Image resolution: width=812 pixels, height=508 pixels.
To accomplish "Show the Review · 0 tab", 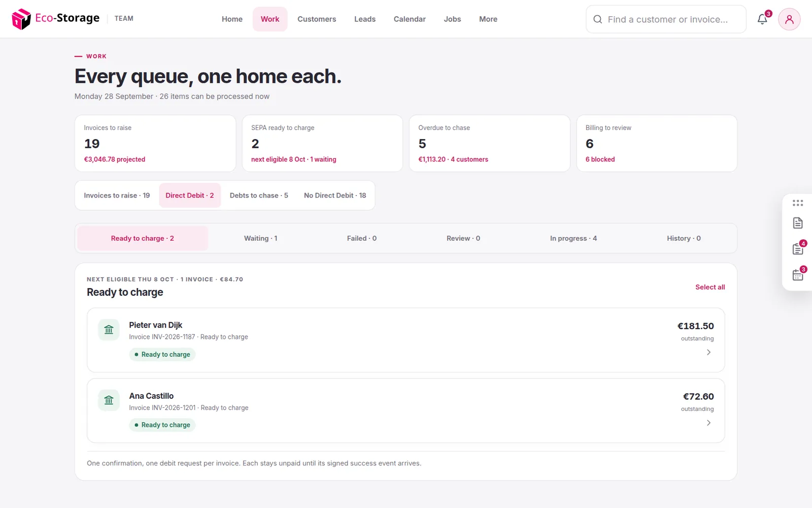I will (463, 238).
